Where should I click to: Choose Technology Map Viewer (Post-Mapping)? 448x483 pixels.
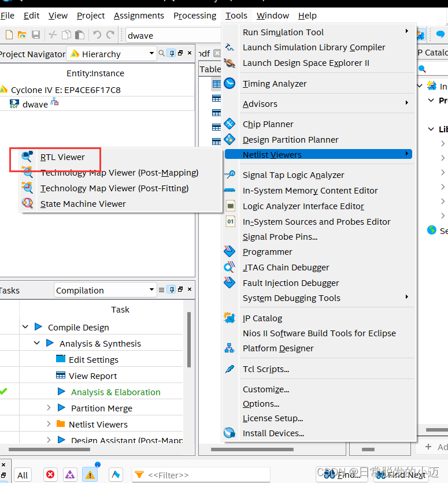click(x=119, y=173)
